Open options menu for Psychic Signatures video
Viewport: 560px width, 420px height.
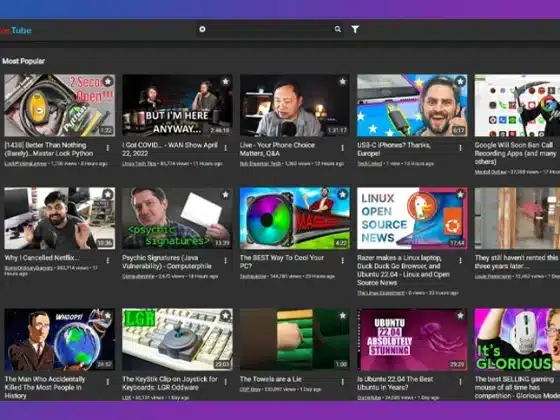[225, 261]
